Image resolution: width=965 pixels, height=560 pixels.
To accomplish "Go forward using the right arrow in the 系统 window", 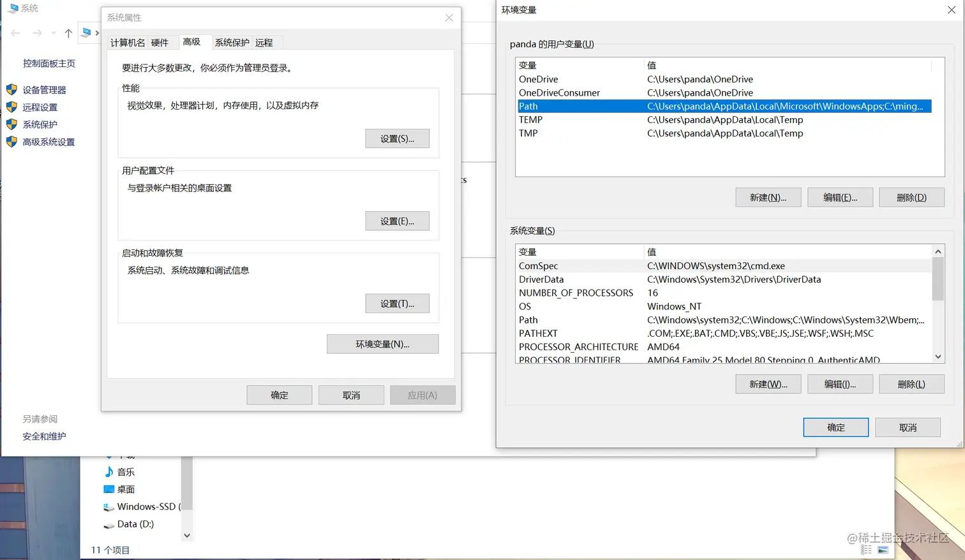I will pos(38,33).
